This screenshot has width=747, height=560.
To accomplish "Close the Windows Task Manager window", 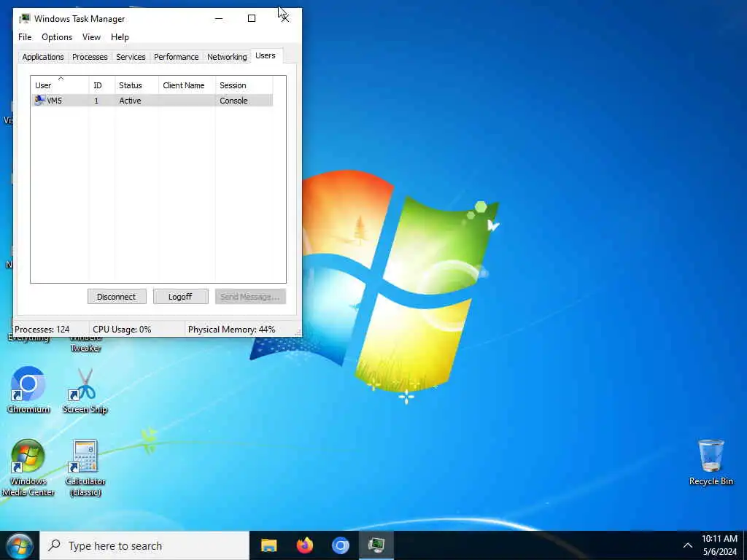I will click(285, 18).
